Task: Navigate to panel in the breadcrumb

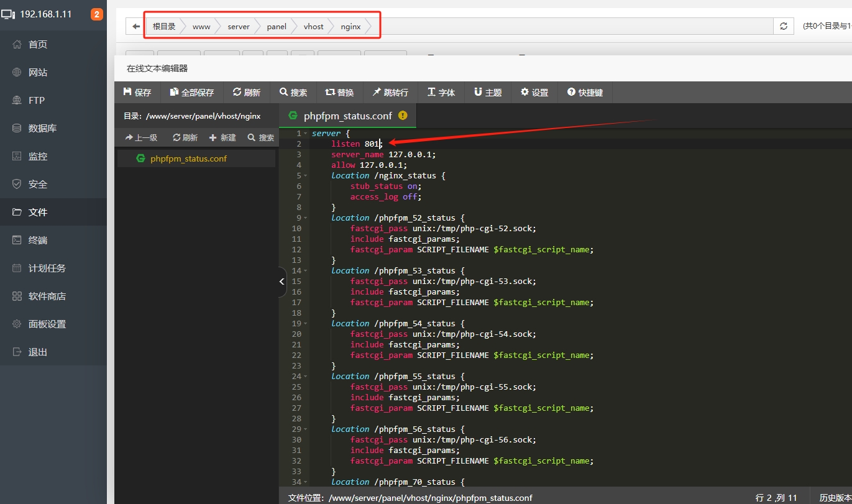Action: coord(277,26)
